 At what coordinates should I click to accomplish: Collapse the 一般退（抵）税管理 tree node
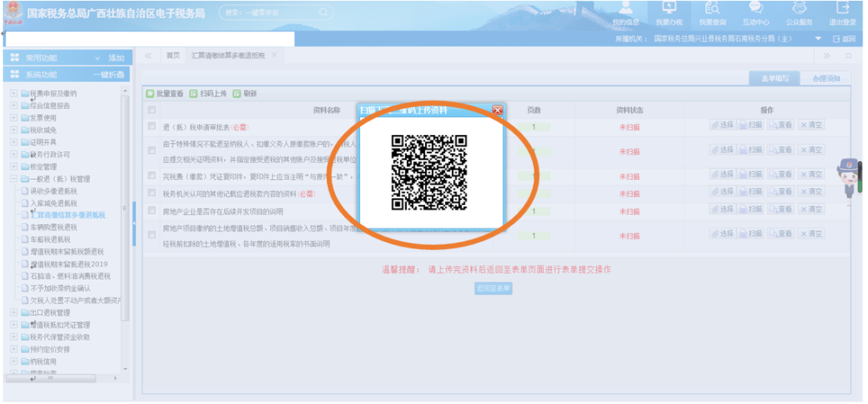(14, 179)
